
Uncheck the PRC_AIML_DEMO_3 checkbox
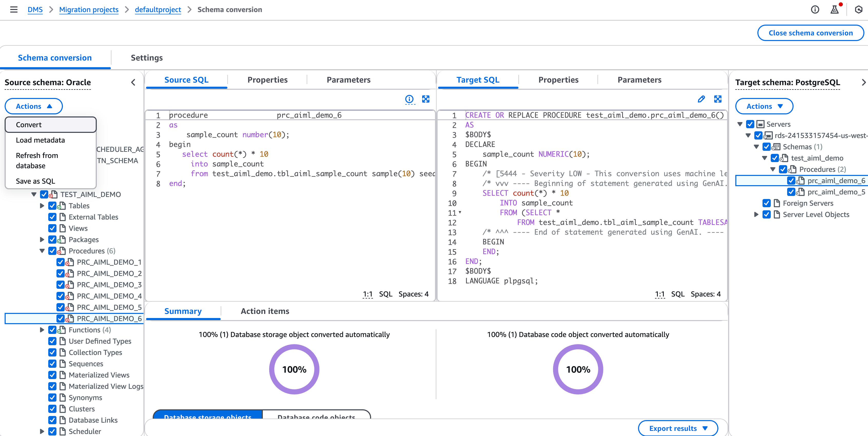coord(61,284)
